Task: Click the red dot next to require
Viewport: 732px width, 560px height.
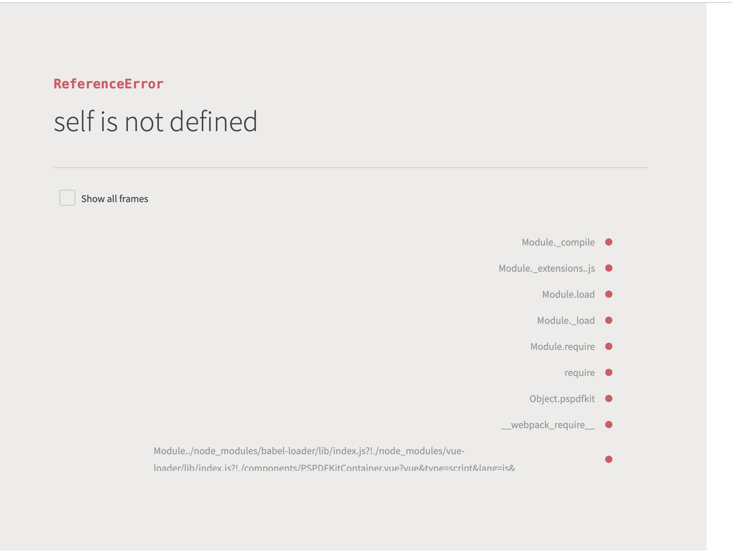Action: [x=609, y=372]
